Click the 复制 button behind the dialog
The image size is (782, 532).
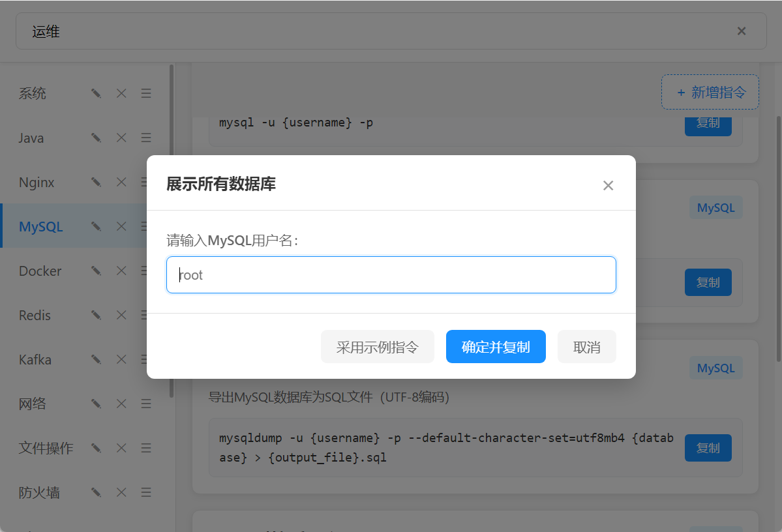click(x=708, y=282)
